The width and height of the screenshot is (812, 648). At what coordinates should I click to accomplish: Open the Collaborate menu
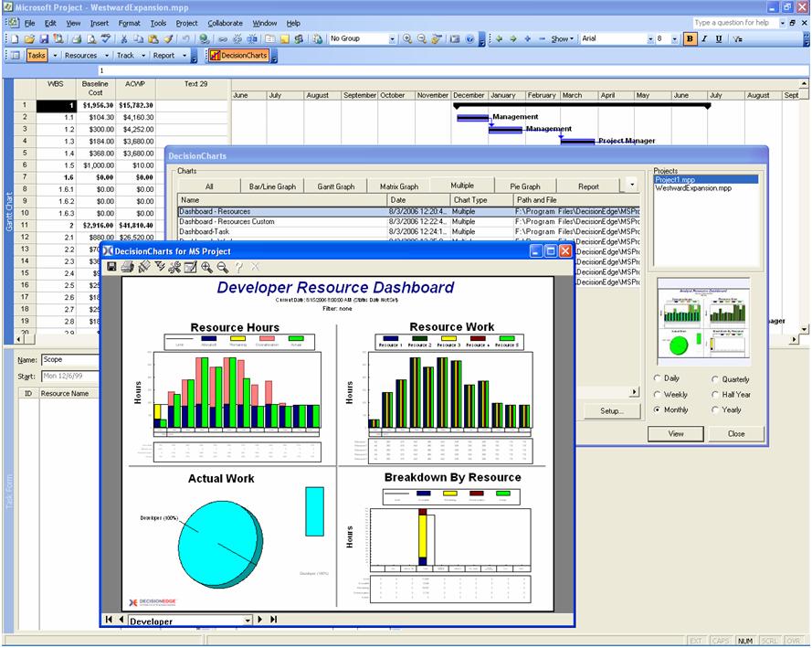225,23
